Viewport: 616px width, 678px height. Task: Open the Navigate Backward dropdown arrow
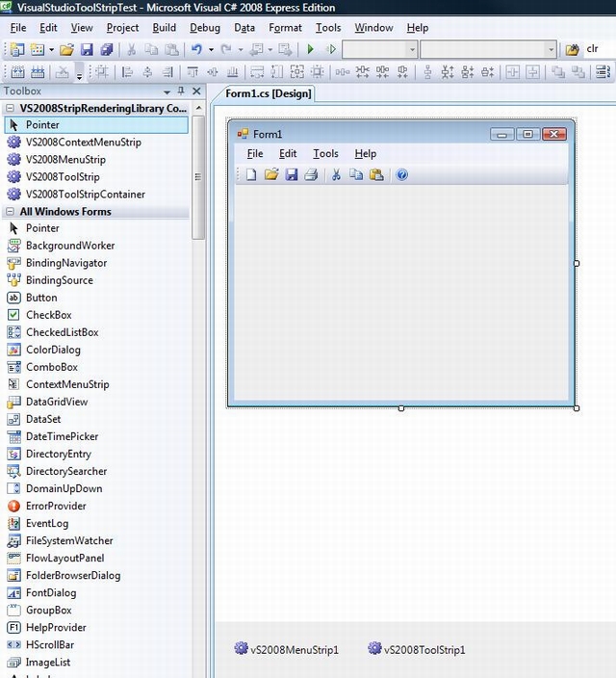[270, 50]
